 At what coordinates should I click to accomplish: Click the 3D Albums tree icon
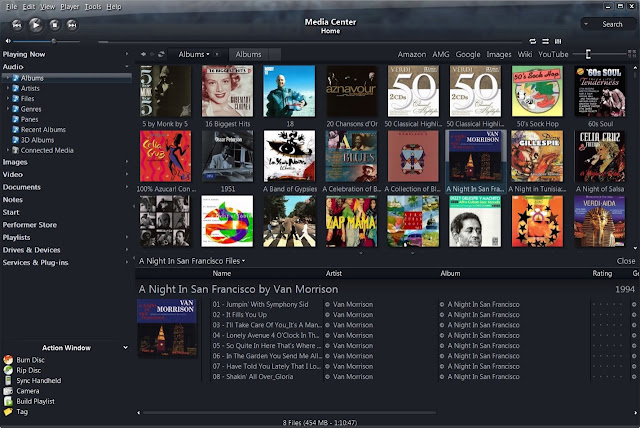pyautogui.click(x=16, y=140)
